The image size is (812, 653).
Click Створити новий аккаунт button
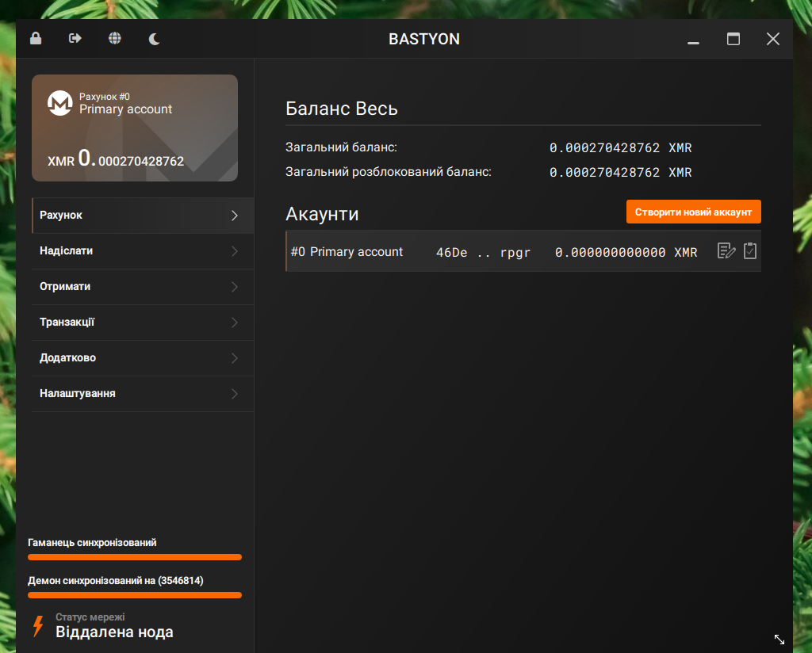click(x=693, y=212)
